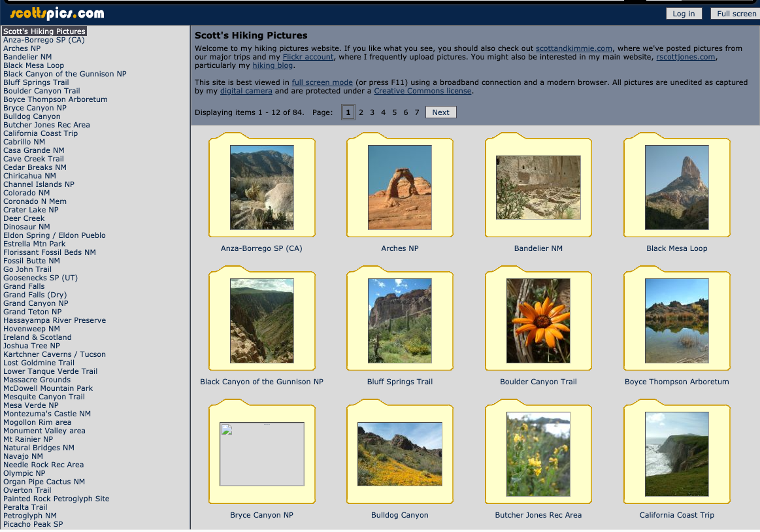Open Organ Pipe Cactus NM in sidebar
Screen dimensions: 760x532
44,482
